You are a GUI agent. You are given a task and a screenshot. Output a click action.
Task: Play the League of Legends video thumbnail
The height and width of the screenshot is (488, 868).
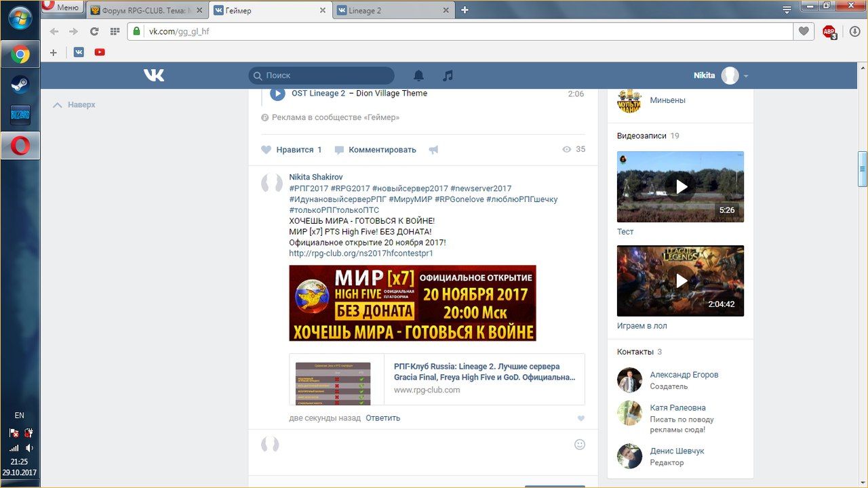(x=680, y=281)
